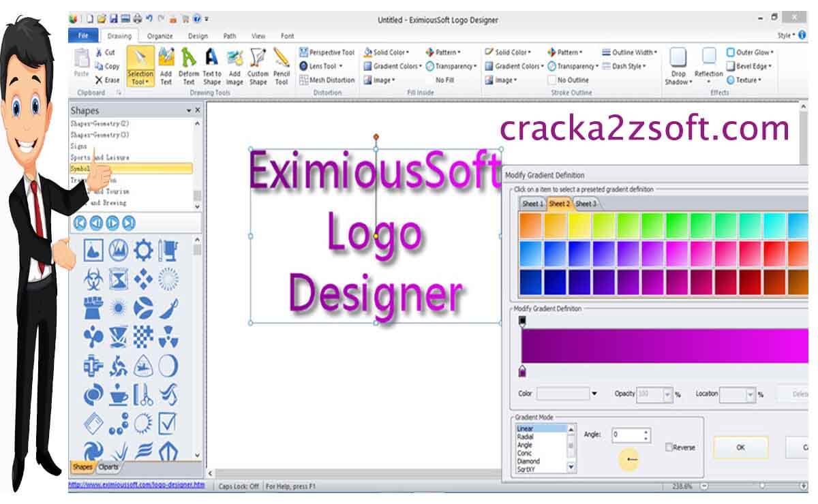
Task: Switch to the View ribbon tab
Action: tap(258, 36)
